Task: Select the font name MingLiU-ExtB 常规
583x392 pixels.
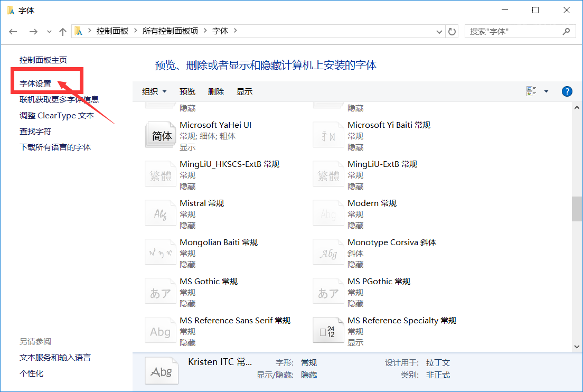Action: 382,164
